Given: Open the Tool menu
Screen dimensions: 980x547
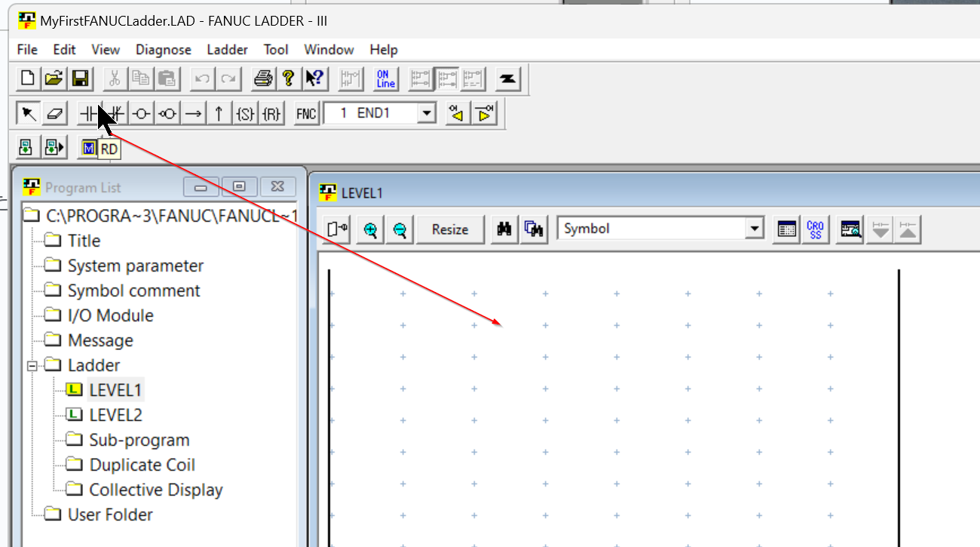Looking at the screenshot, I should (276, 50).
